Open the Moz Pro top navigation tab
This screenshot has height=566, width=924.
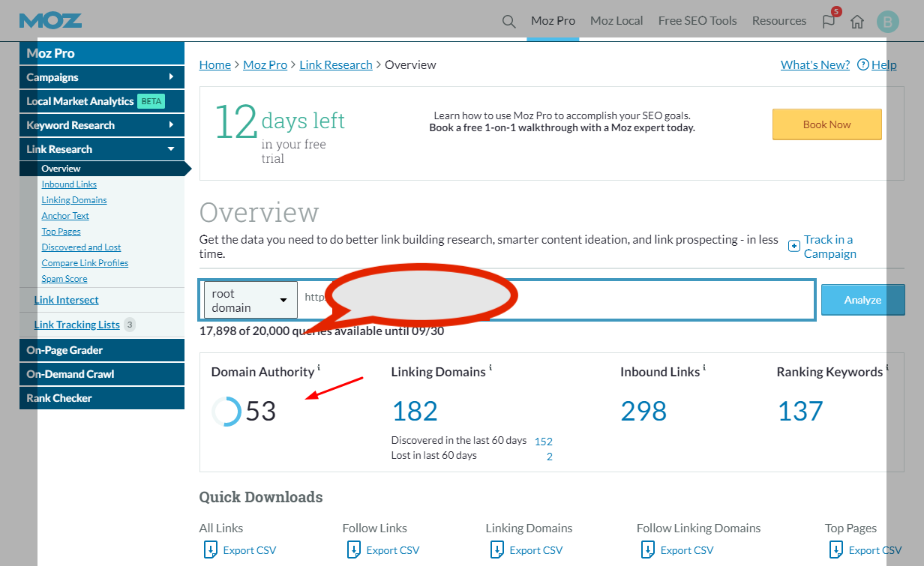pyautogui.click(x=553, y=21)
